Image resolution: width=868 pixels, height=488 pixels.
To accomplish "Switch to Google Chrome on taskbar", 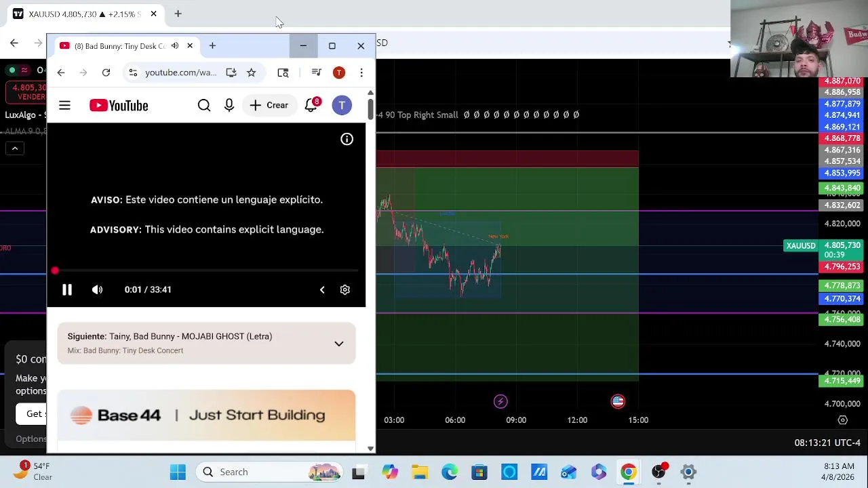I will tap(629, 472).
